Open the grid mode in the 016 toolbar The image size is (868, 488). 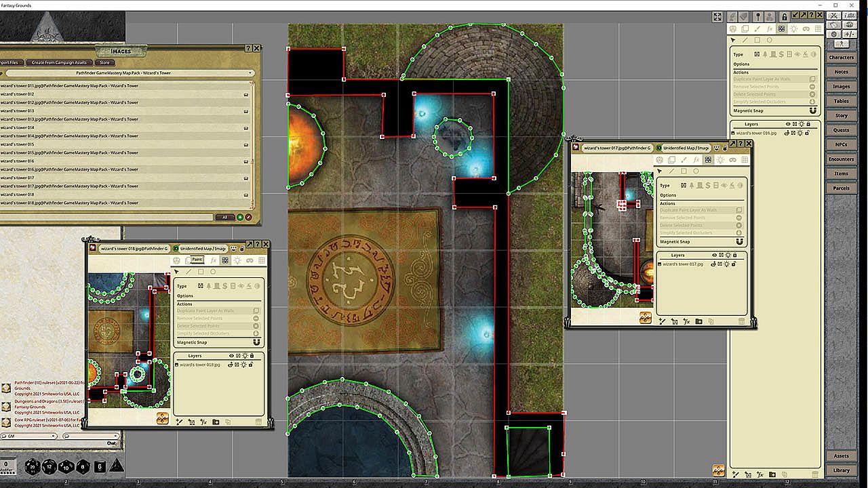(818, 29)
